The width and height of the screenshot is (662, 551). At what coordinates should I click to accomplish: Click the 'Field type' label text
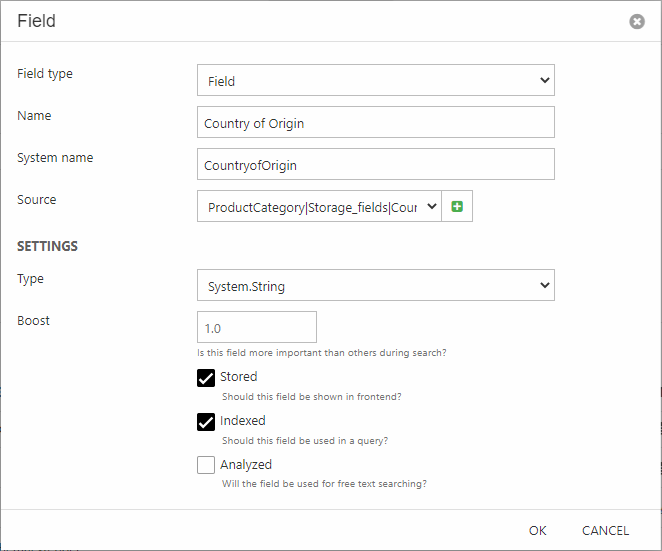[x=45, y=74]
